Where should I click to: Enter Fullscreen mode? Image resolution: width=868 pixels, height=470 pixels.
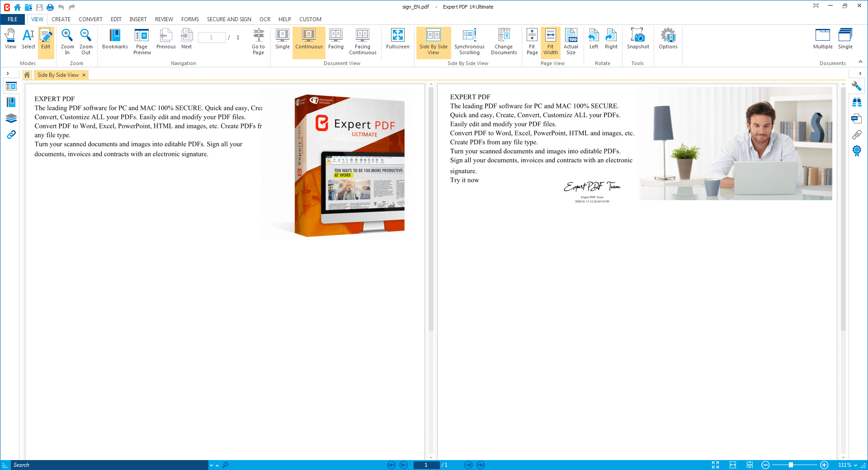click(x=398, y=39)
